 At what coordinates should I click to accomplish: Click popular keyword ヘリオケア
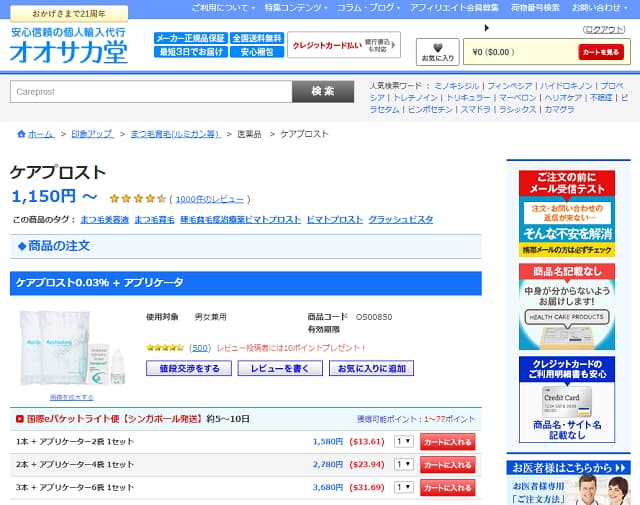(563, 98)
